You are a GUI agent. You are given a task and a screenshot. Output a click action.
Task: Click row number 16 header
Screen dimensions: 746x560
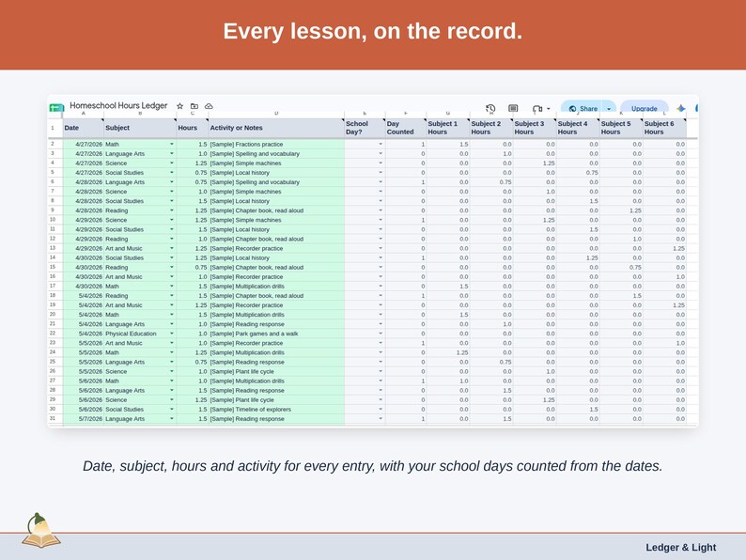[53, 276]
